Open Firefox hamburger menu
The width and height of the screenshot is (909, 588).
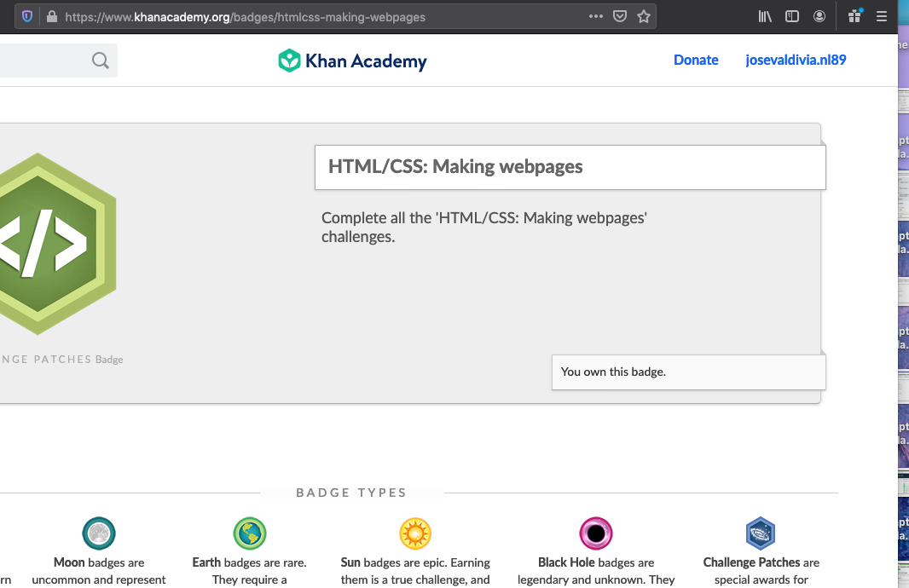pos(881,16)
